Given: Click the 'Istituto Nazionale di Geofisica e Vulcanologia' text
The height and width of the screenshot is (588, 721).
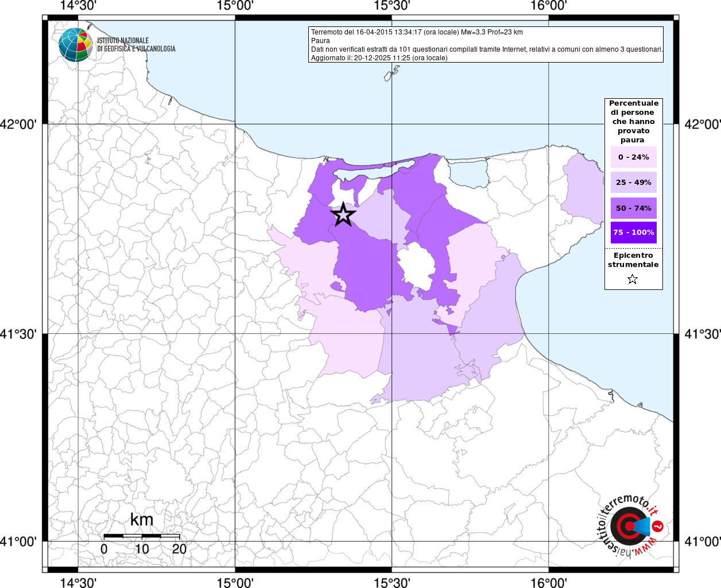Looking at the screenshot, I should 136,45.
